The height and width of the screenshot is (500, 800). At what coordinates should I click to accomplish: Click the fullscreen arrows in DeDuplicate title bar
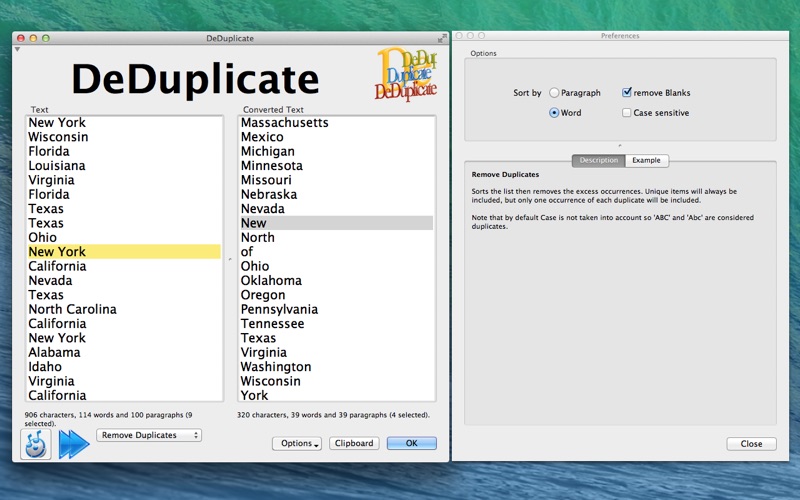tap(442, 38)
